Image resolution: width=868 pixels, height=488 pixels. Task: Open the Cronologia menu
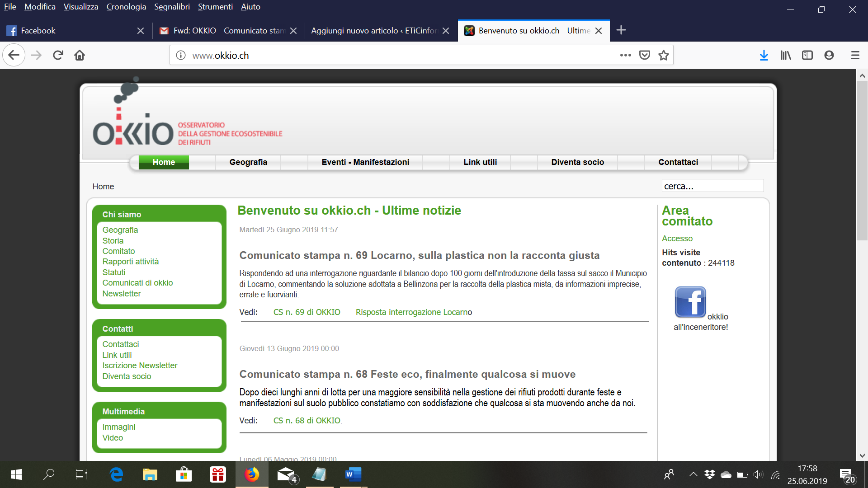(126, 7)
